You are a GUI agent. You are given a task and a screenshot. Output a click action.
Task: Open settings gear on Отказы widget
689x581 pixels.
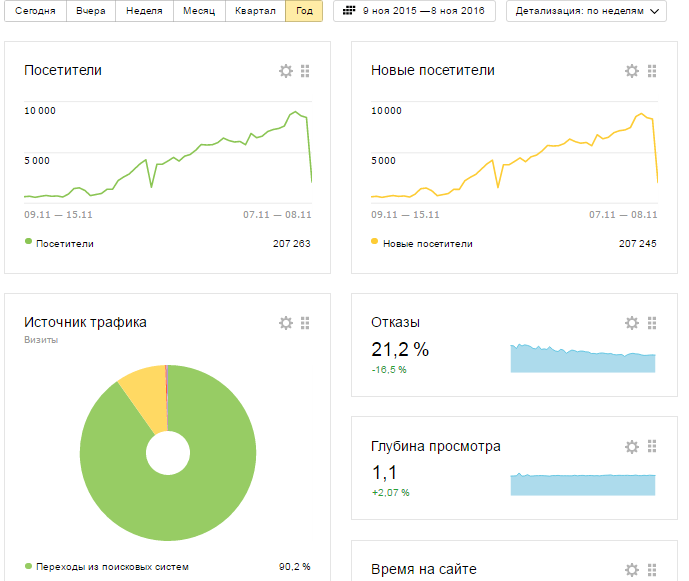point(632,323)
